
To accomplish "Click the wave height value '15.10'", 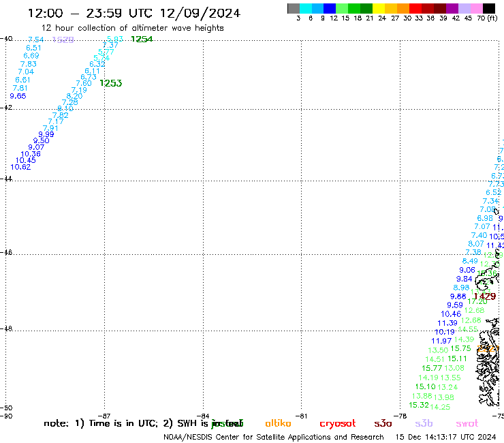I will coord(425,386).
